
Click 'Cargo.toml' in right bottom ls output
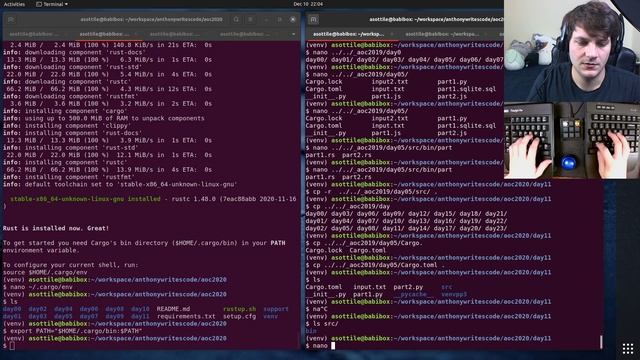tap(324, 287)
